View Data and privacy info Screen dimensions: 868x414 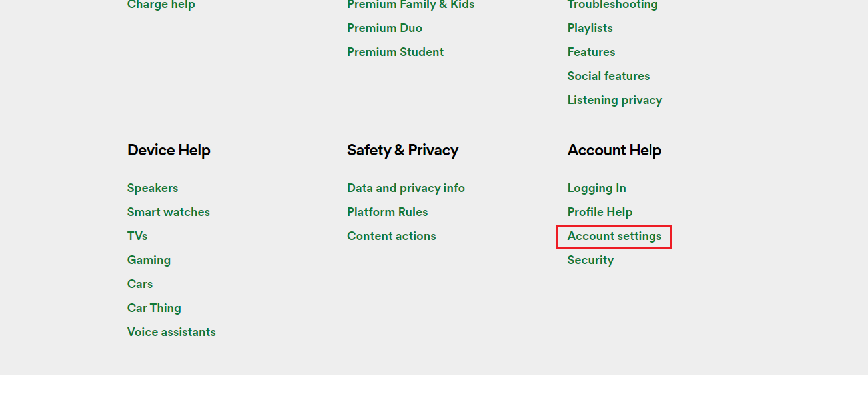click(406, 188)
